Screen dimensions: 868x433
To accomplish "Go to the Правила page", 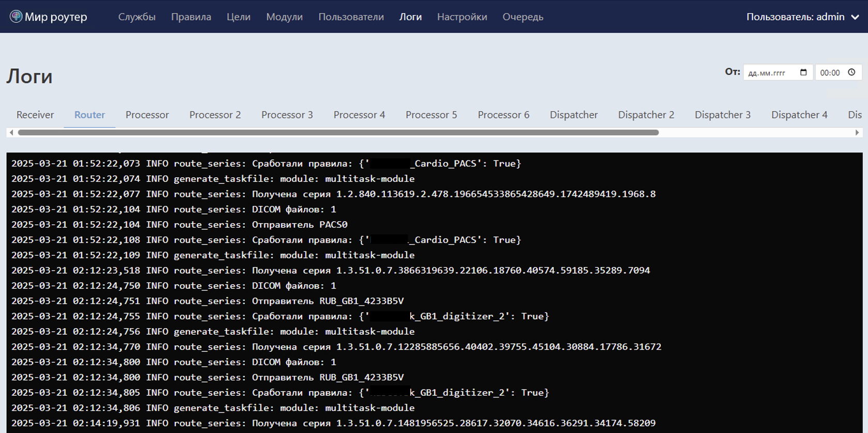I will (x=191, y=17).
